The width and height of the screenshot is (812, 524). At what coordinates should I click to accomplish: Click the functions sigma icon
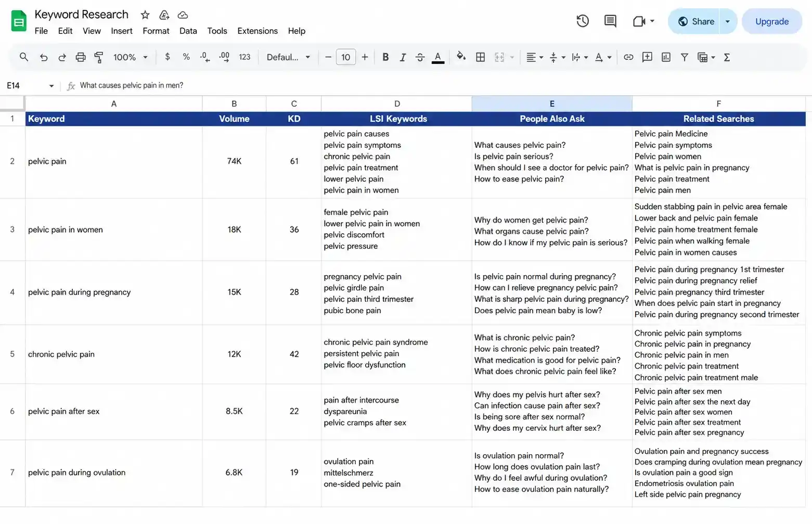727,57
